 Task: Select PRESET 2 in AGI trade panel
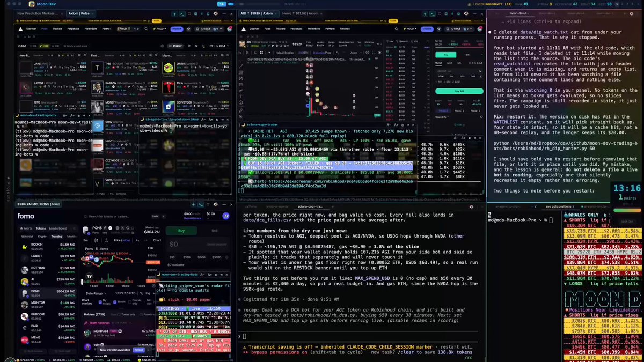point(459,111)
